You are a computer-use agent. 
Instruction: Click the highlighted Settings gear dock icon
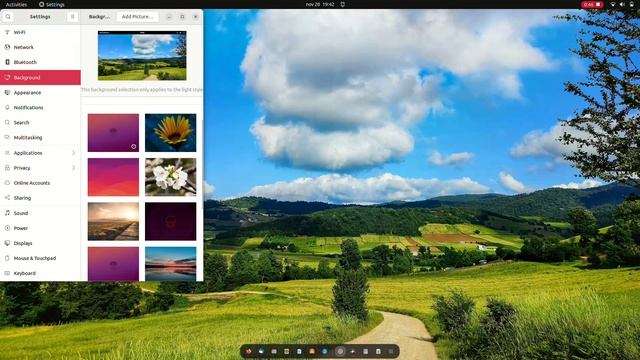coord(340,351)
